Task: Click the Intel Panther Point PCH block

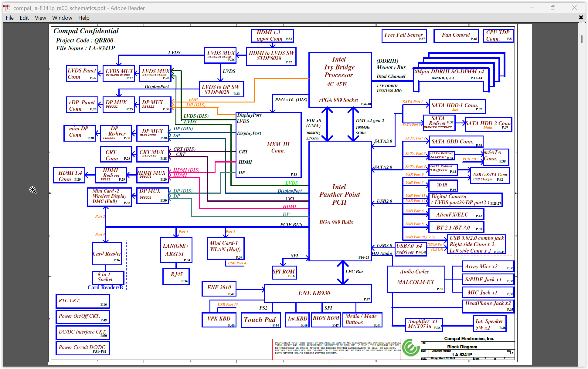Action: coord(340,201)
